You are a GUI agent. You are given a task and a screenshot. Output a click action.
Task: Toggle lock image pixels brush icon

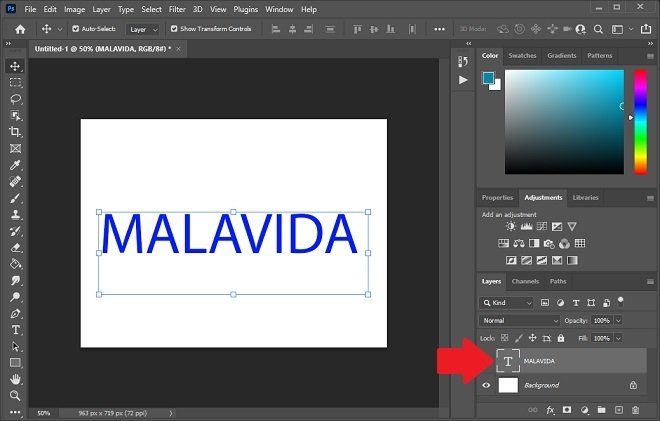519,338
